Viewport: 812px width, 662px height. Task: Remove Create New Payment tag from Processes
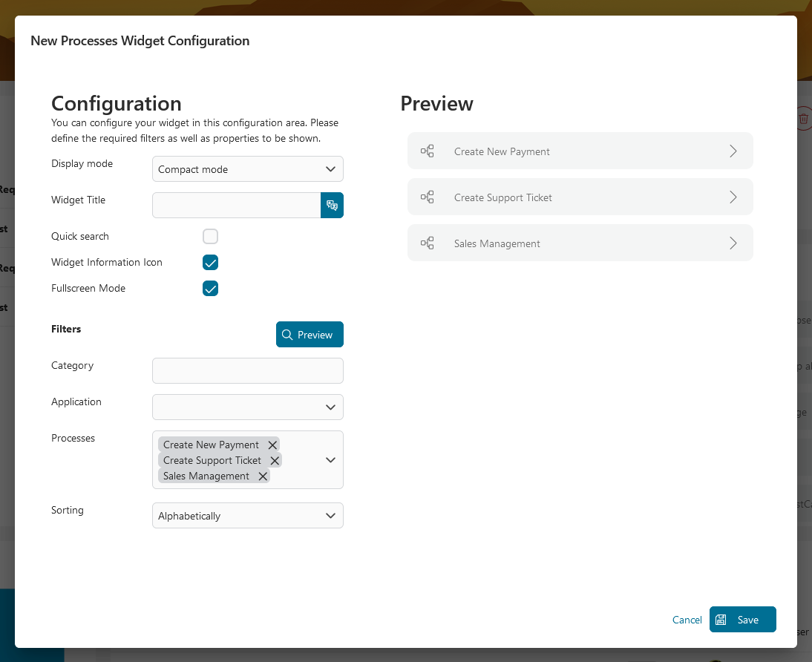coord(272,445)
